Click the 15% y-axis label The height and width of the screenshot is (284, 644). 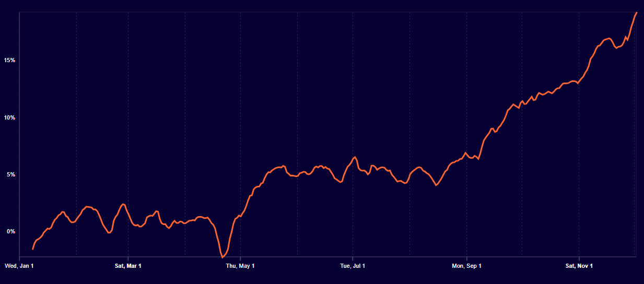9,61
